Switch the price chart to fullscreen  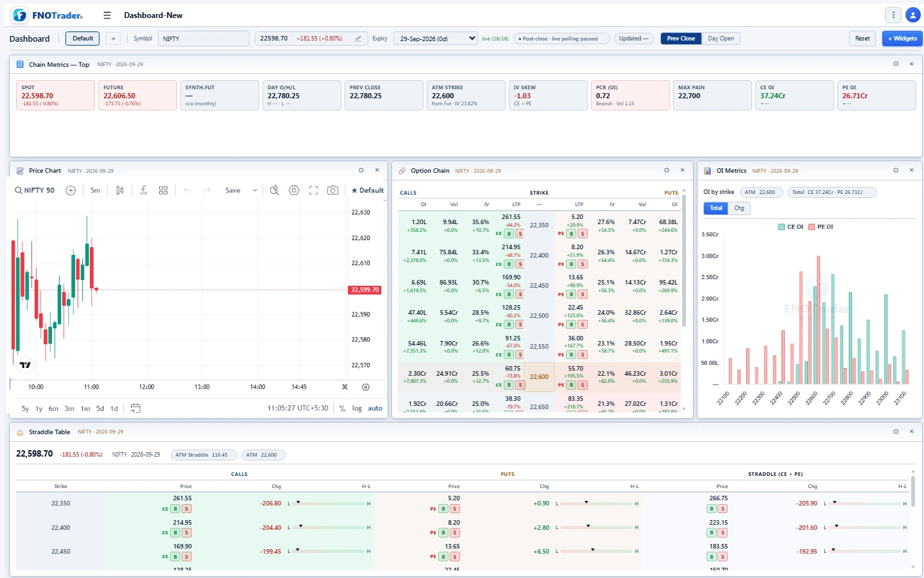pyautogui.click(x=314, y=191)
